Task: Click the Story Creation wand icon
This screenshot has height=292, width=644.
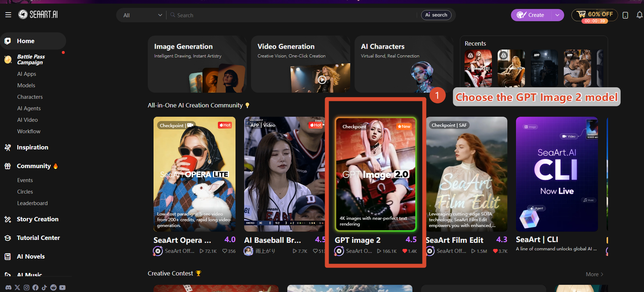Action: tap(8, 219)
